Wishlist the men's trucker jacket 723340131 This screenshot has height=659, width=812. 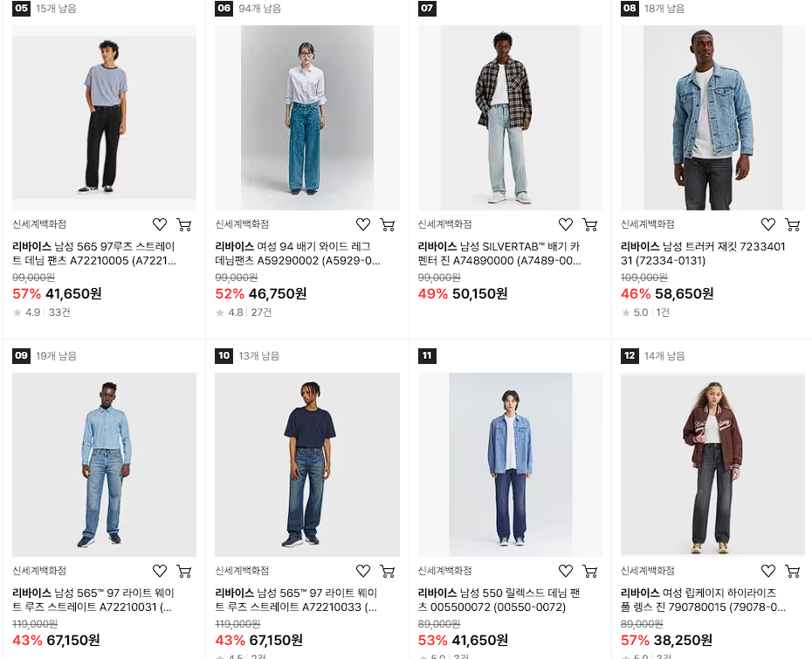click(x=768, y=224)
